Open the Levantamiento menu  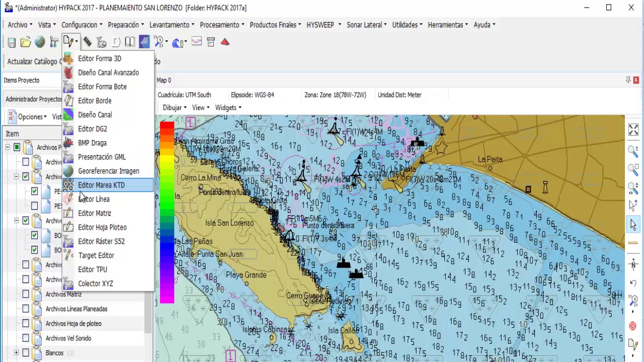172,25
